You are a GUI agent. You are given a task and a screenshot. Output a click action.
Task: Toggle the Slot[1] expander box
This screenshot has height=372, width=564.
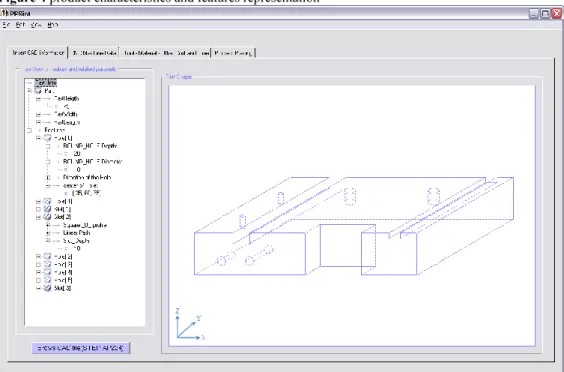38,209
